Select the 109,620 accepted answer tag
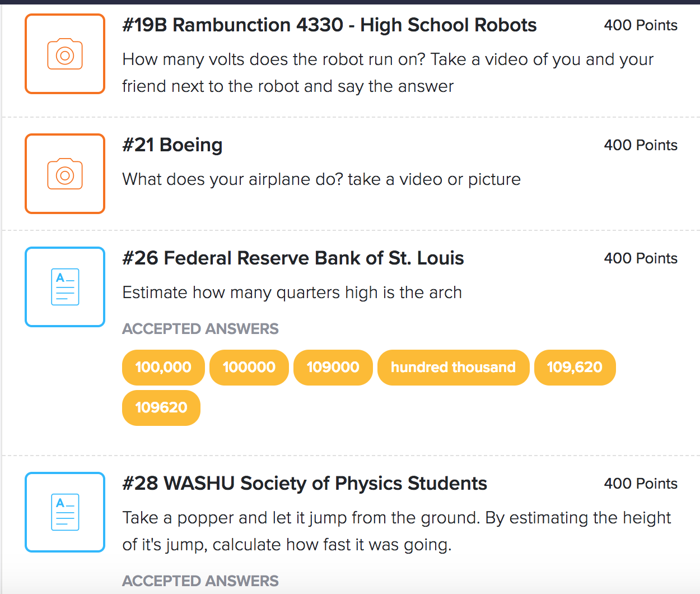Viewport: 700px width, 594px height. [x=575, y=368]
